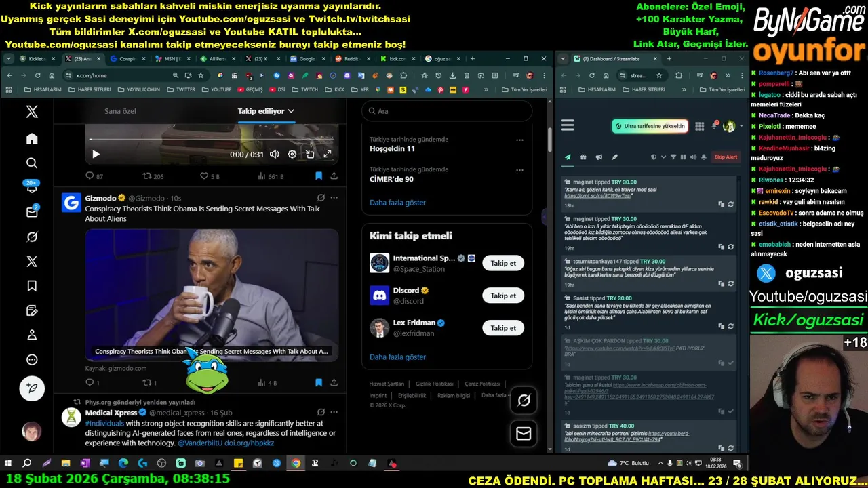The width and height of the screenshot is (868, 488).
Task: Open Gizlilik Politikası footer link
Action: pos(435,384)
